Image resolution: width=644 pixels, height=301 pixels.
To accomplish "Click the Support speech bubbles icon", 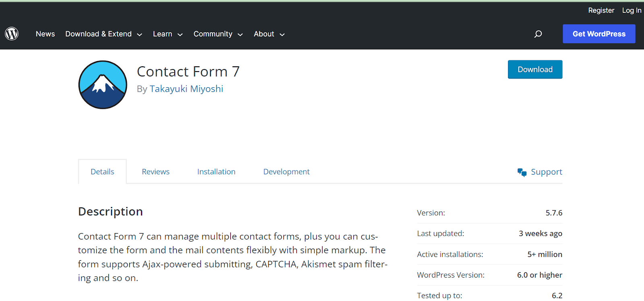I will coord(522,172).
